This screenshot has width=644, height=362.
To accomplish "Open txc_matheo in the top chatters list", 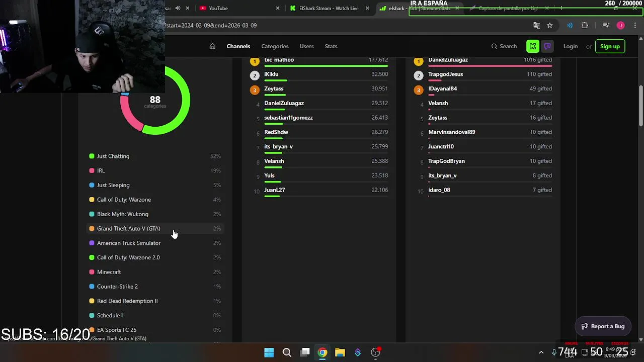I will [279, 60].
